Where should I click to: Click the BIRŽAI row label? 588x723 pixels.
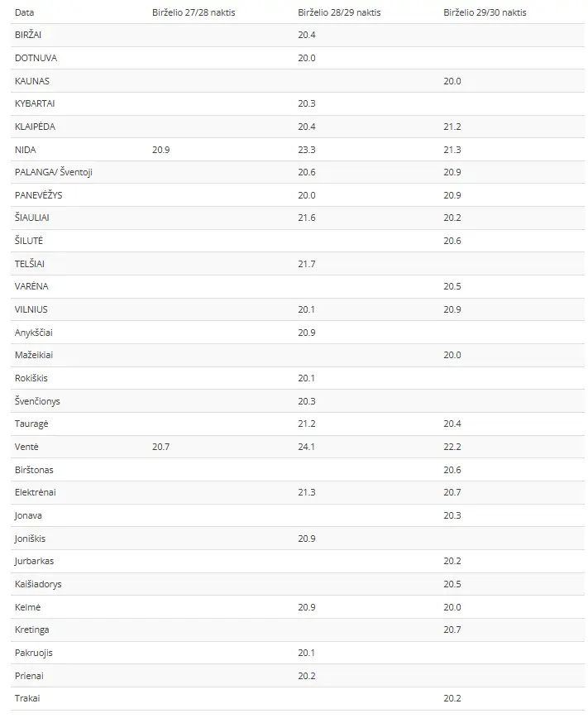(28, 35)
